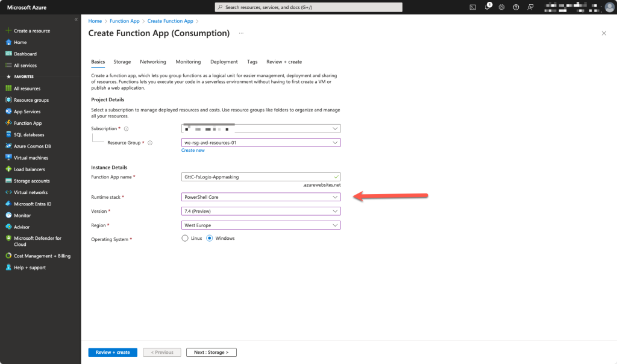
Task: Click the blue Review + create button
Action: (x=113, y=352)
